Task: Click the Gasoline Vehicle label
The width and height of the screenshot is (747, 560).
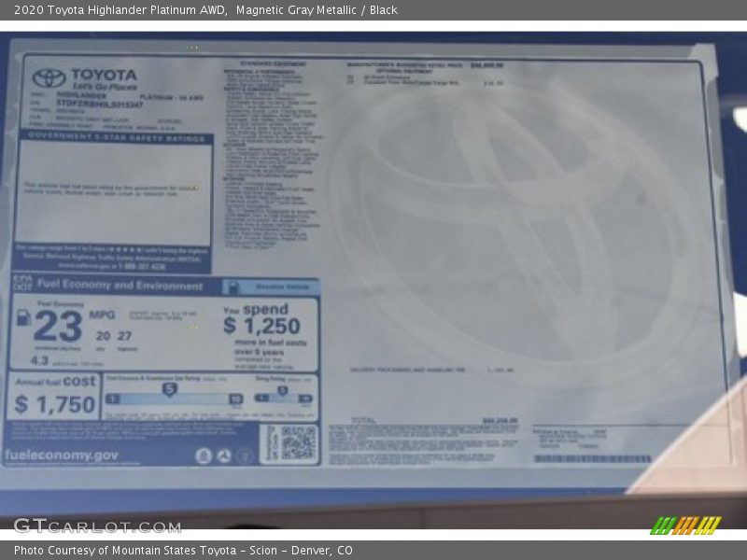Action: [283, 287]
